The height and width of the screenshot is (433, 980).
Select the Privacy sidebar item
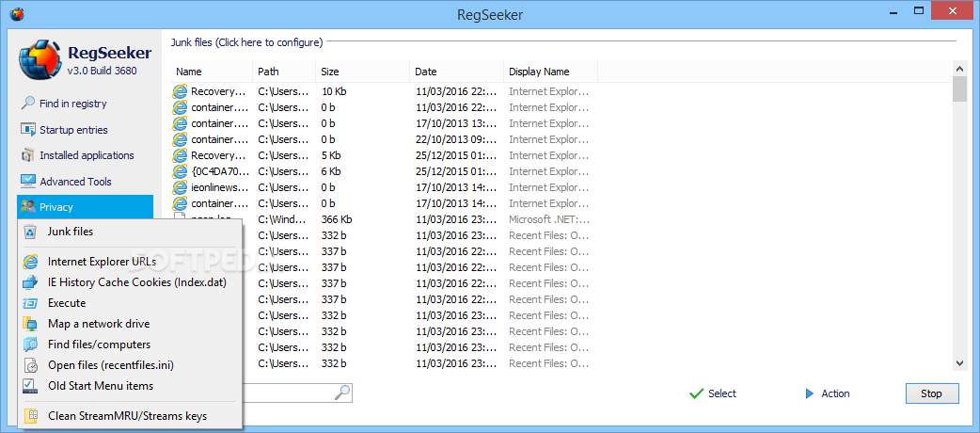click(85, 207)
